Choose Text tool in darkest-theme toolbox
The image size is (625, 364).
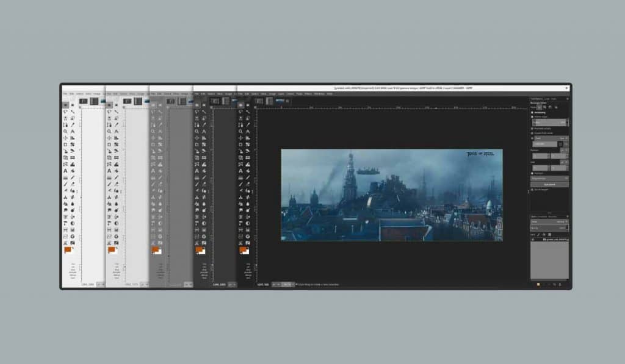240,171
